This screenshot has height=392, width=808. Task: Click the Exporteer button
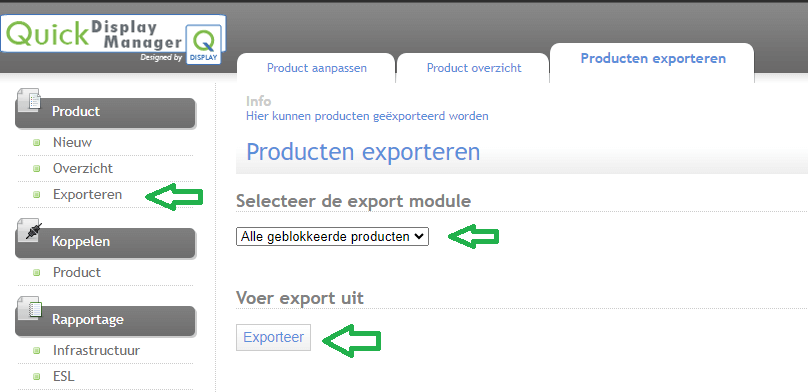click(274, 337)
